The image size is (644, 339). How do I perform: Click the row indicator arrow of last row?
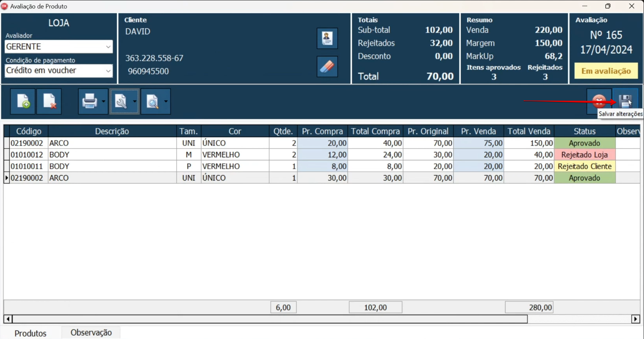coord(6,178)
